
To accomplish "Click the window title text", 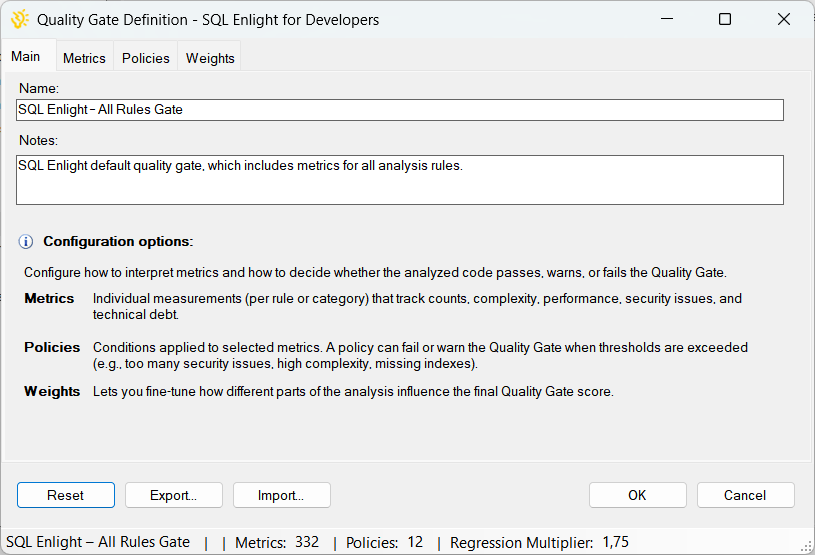I will [x=208, y=20].
